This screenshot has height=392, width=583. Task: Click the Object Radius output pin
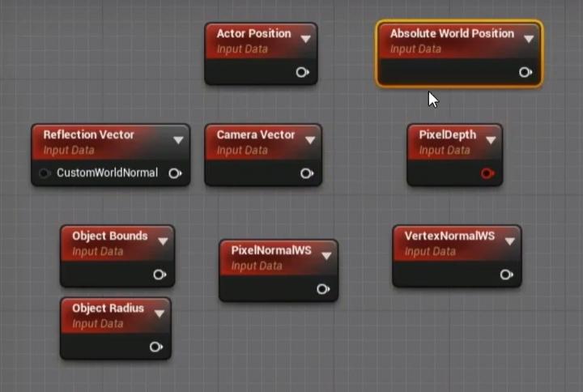point(156,347)
